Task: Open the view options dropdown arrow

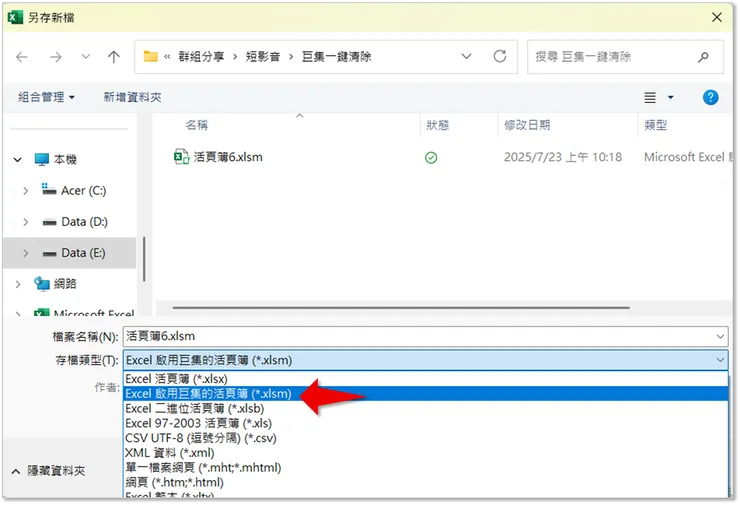Action: coord(671,98)
